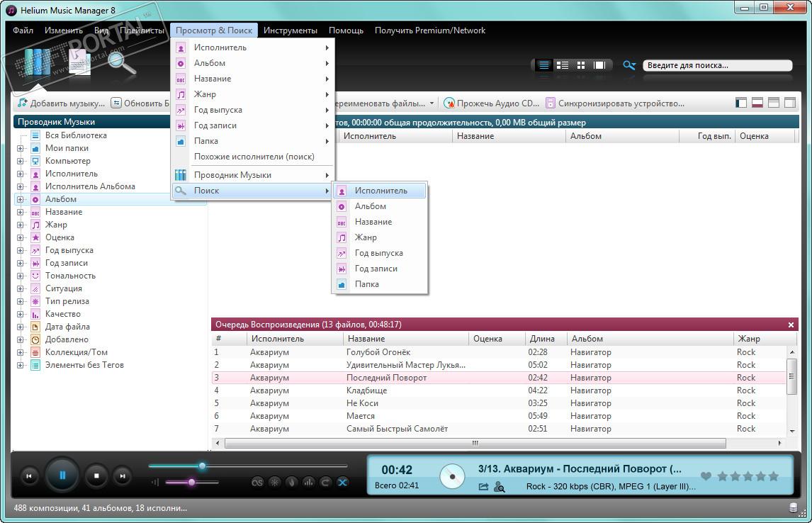
Task: Close the Очередь Воспроизведения panel
Action: (791, 325)
